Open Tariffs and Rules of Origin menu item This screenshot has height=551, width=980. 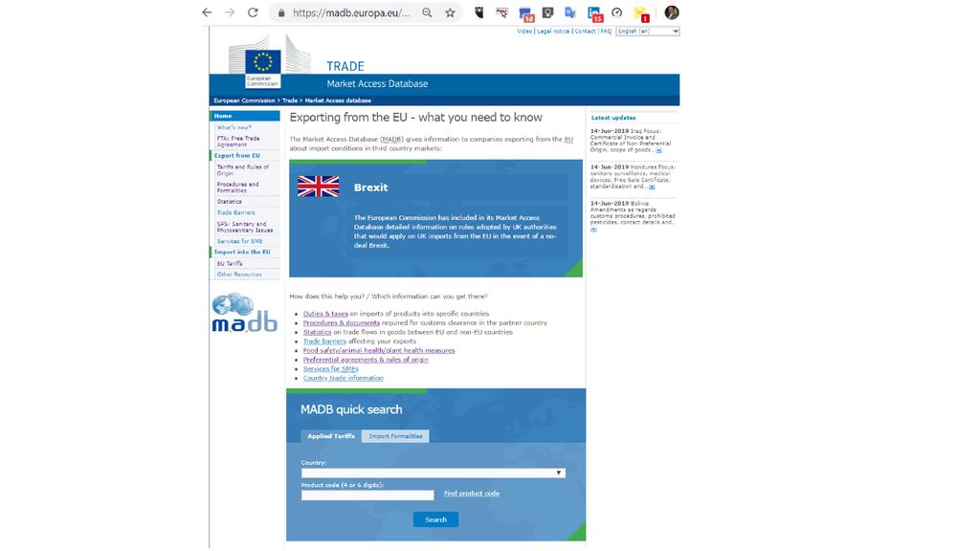coord(242,170)
